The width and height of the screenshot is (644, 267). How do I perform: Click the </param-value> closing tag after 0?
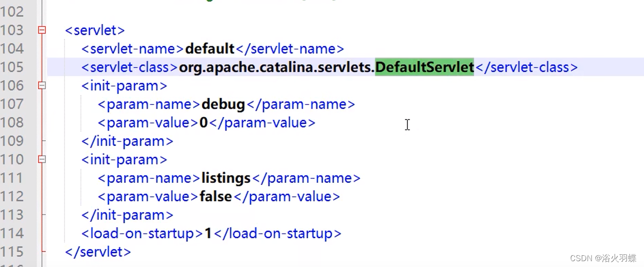[262, 123]
